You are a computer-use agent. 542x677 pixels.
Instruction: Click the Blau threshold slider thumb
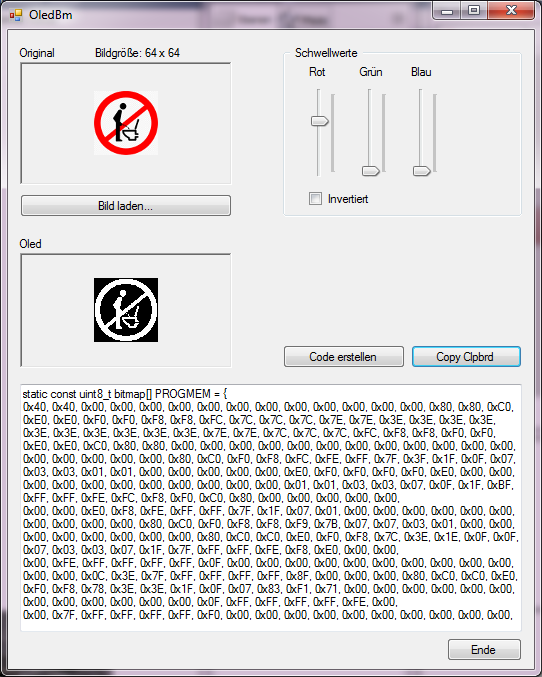pyautogui.click(x=422, y=171)
